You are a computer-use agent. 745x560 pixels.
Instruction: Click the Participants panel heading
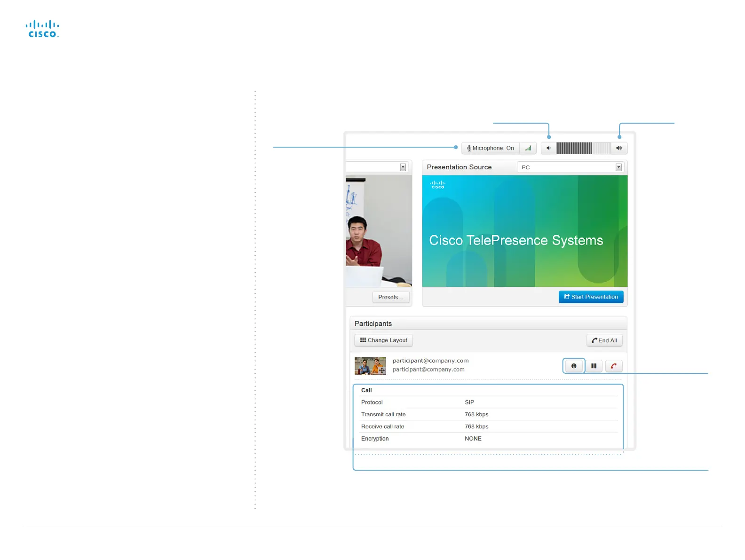pos(373,323)
